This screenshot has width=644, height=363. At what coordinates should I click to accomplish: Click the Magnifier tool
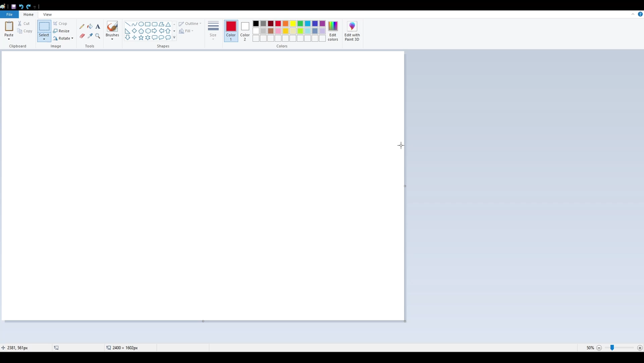[98, 36]
